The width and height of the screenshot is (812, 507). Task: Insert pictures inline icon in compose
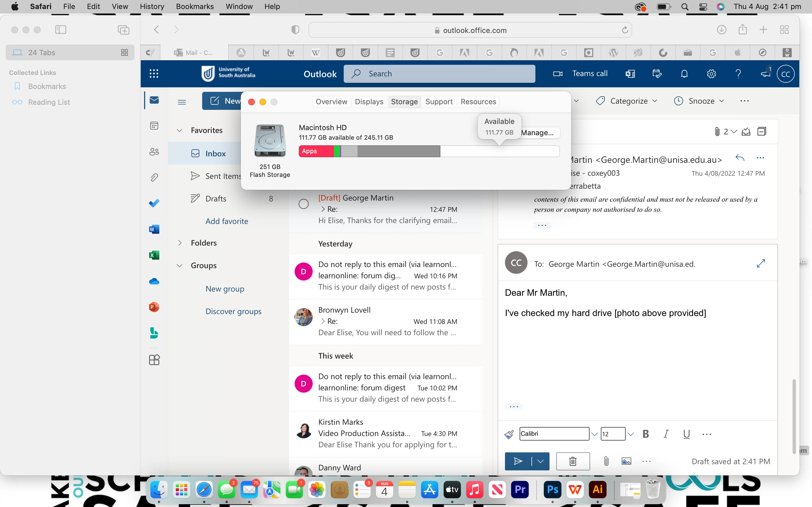click(x=626, y=461)
